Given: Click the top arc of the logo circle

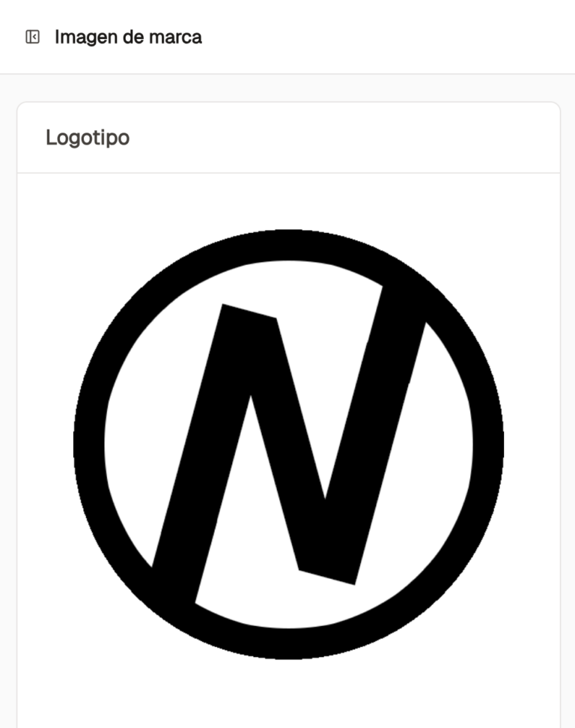Looking at the screenshot, I should [x=288, y=245].
